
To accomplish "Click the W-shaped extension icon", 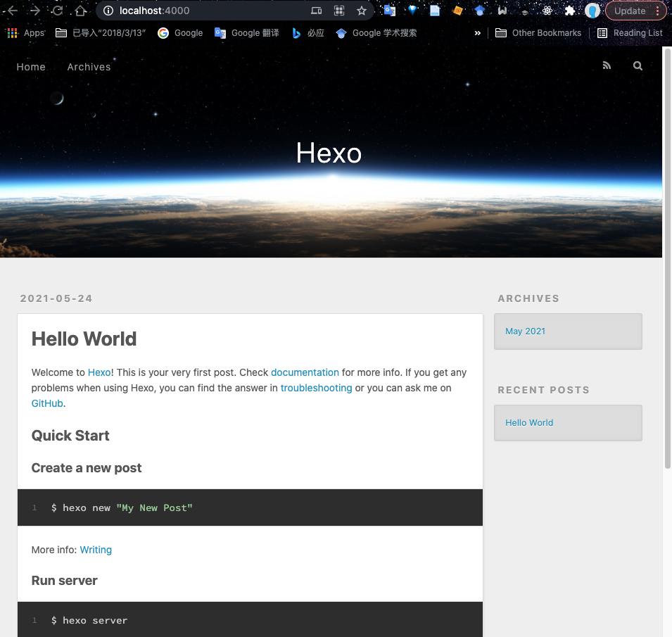I will click(502, 11).
